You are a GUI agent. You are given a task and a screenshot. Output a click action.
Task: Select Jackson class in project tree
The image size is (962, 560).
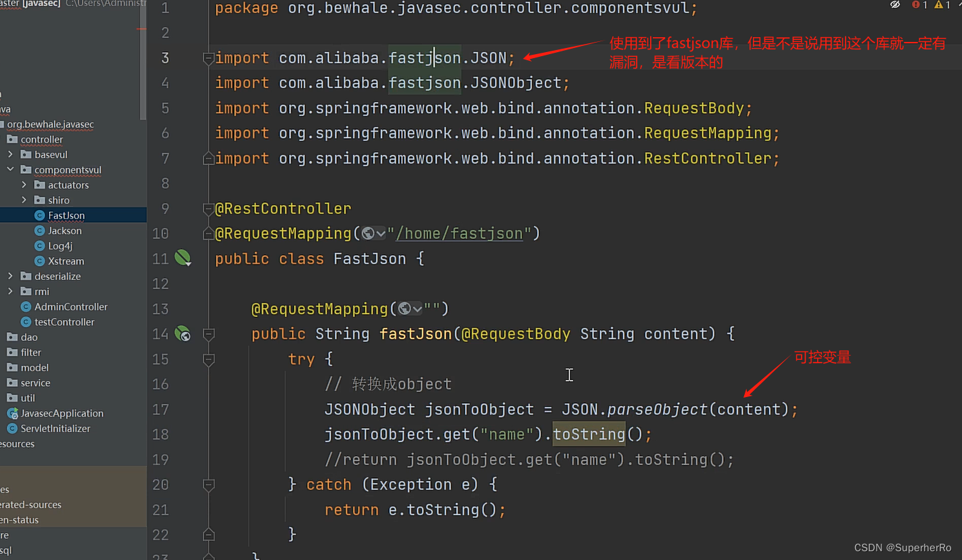pos(65,231)
